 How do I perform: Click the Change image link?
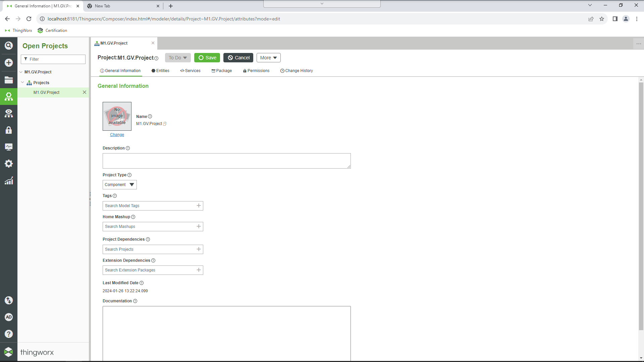[x=117, y=135]
